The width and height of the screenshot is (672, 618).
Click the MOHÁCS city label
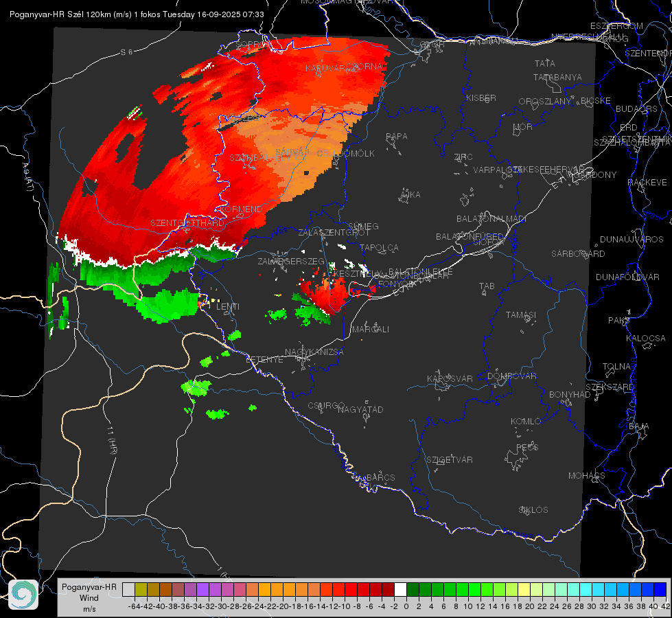pos(587,476)
